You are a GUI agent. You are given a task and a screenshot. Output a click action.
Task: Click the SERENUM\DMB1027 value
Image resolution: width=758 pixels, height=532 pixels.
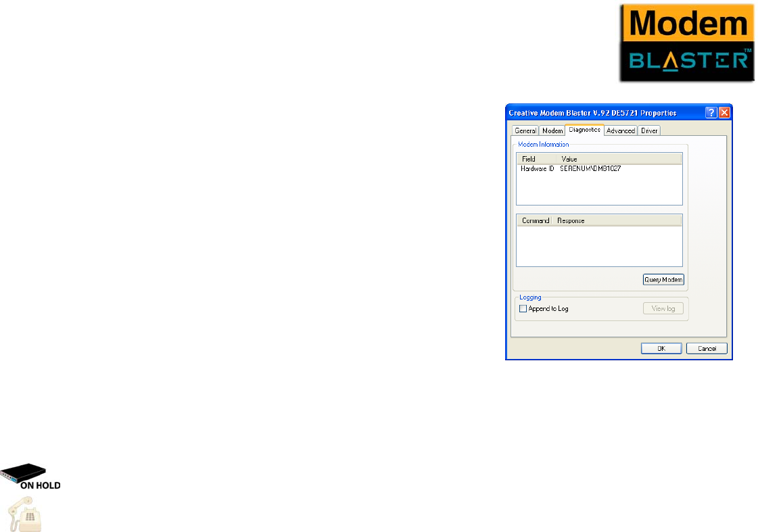[x=590, y=168]
